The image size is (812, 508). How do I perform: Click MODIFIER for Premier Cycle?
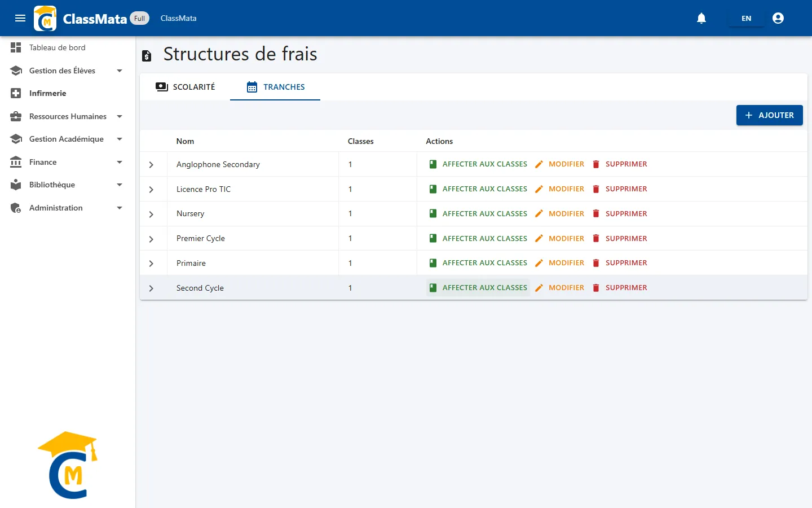pyautogui.click(x=559, y=239)
